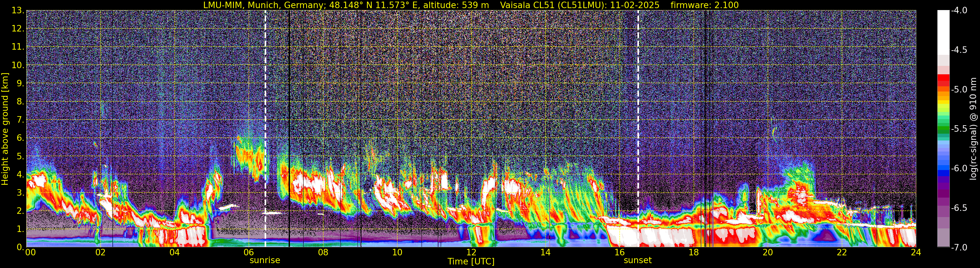Click the '16' time axis tick label
The image size is (980, 268).
click(619, 252)
